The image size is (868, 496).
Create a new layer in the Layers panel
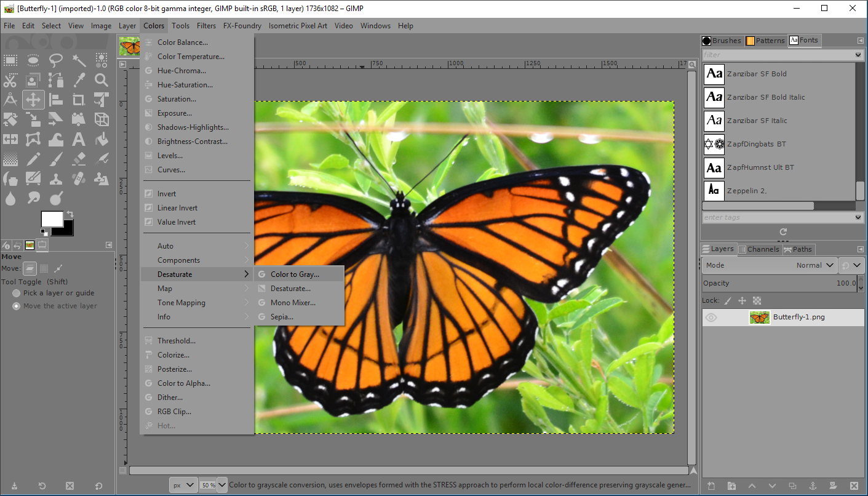pyautogui.click(x=711, y=486)
